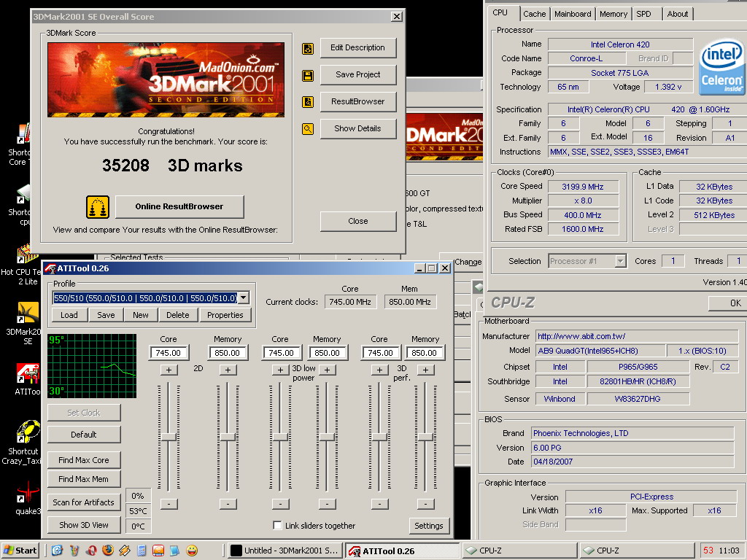Open ATITool Settings button
The image size is (747, 560).
click(x=429, y=526)
